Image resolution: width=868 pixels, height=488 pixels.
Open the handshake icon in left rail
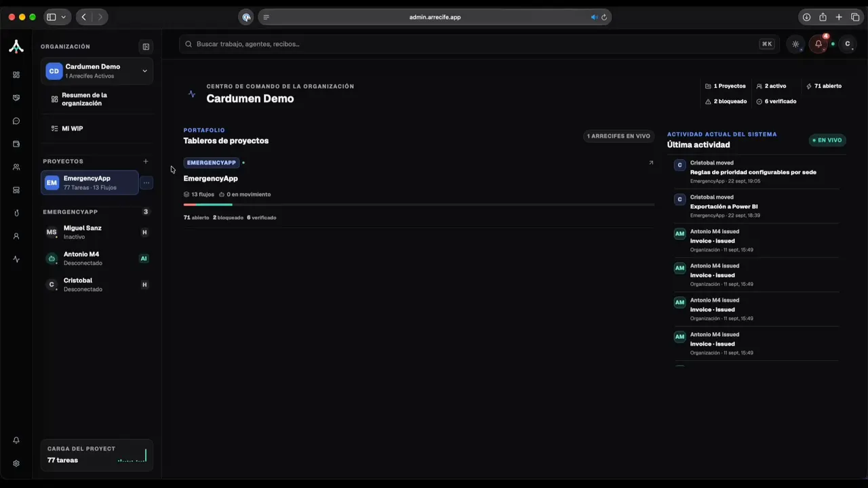16,98
